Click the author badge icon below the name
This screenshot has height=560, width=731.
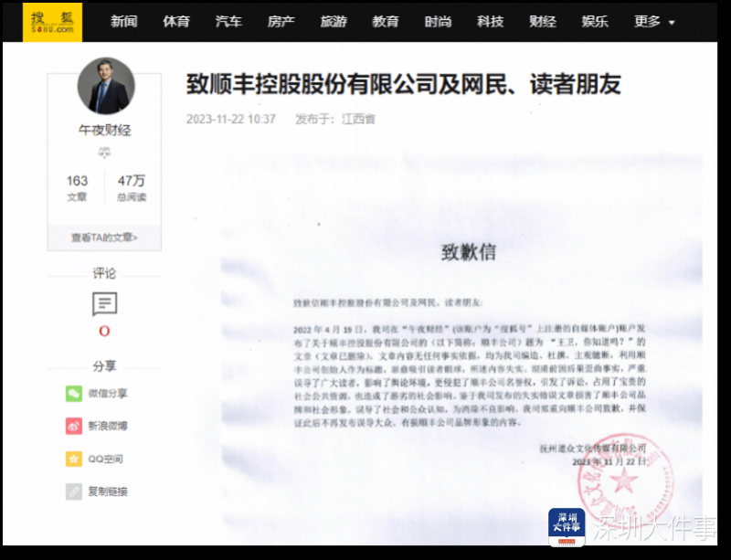104,152
